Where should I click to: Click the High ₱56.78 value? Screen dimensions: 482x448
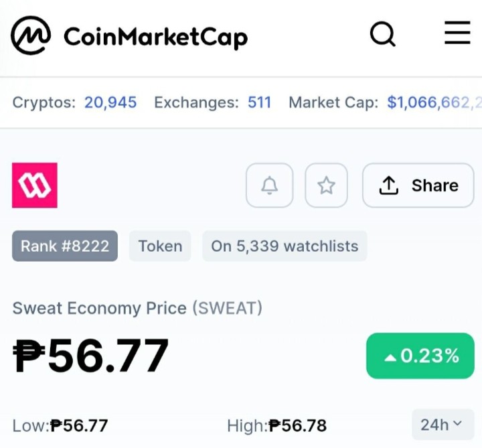297,425
